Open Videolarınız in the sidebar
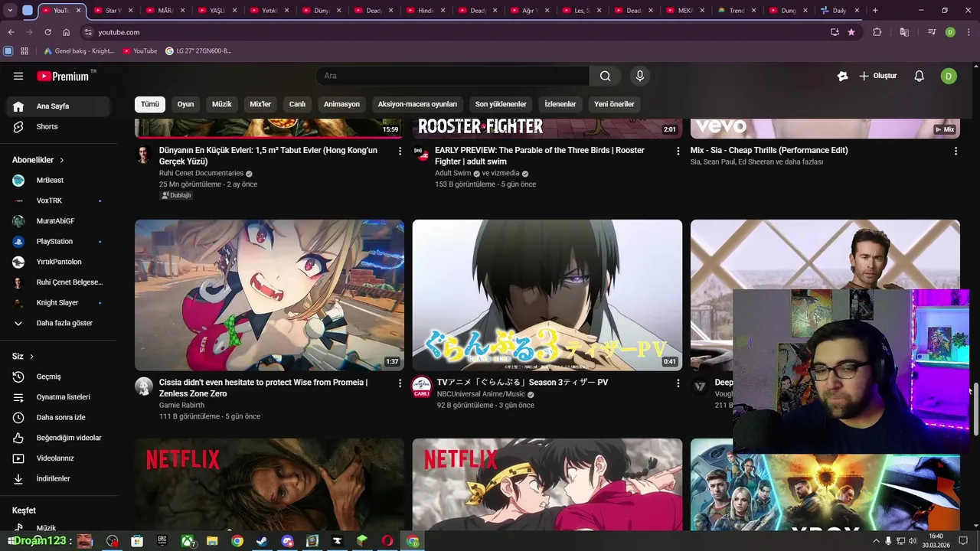This screenshot has width=980, height=551. [x=58, y=458]
